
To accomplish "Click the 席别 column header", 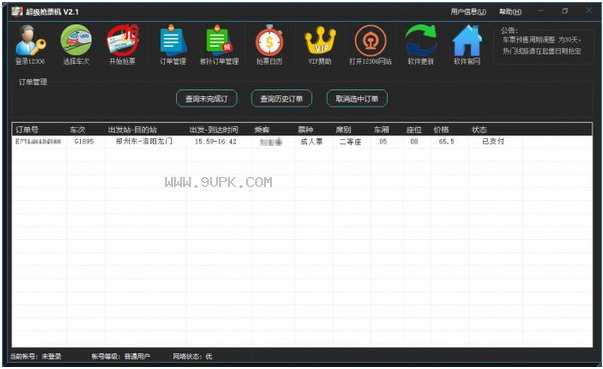I will (343, 130).
